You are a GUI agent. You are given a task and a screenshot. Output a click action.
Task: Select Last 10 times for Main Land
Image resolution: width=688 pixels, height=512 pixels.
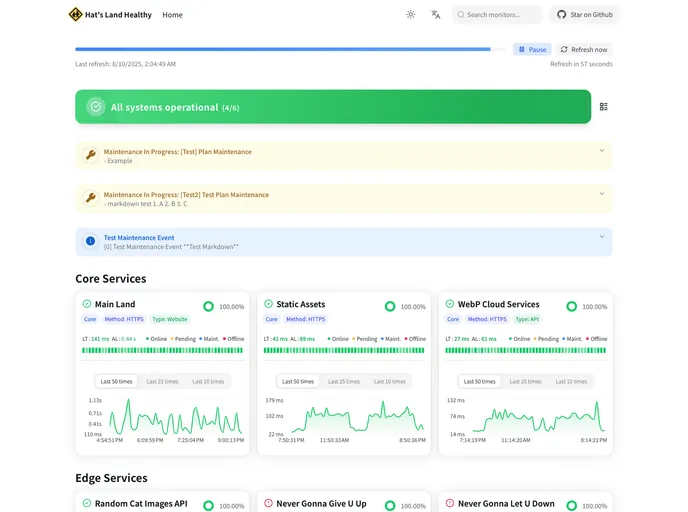pos(208,381)
